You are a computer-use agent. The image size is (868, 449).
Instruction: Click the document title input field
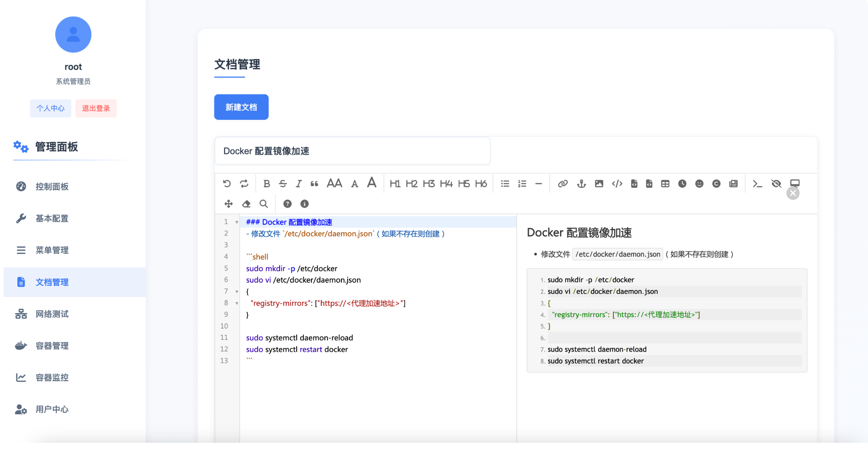[x=353, y=151]
